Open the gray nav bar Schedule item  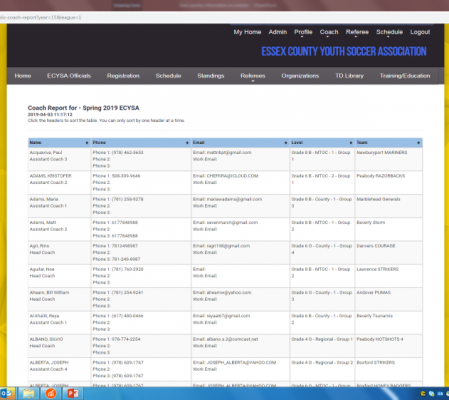(168, 76)
